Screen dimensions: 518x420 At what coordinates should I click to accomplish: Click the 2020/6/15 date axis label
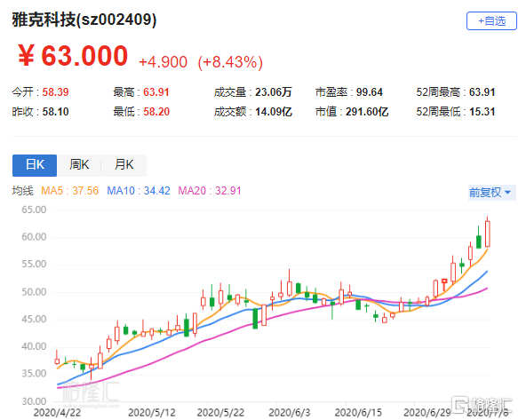tap(358, 413)
